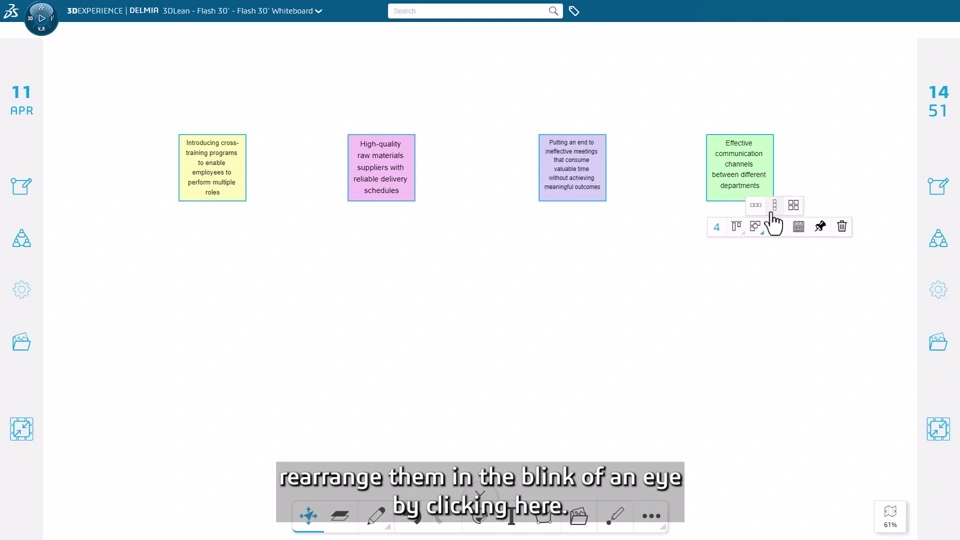This screenshot has height=540, width=960.
Task: Expand the arrange layout dropdown
Action: (x=756, y=227)
